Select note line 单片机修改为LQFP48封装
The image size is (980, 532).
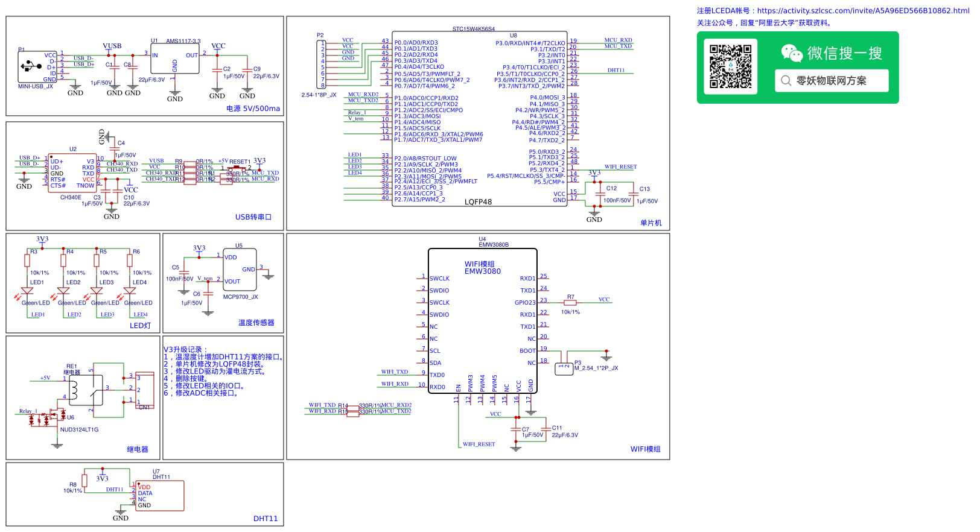(x=214, y=364)
